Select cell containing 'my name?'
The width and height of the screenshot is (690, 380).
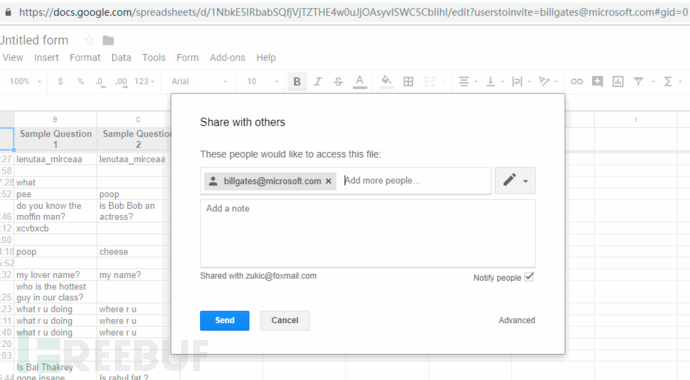click(x=134, y=275)
